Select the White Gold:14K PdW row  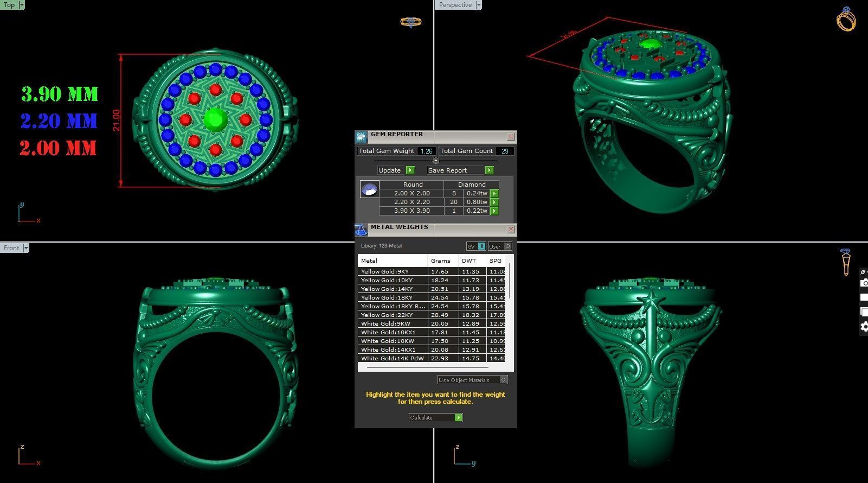click(432, 358)
